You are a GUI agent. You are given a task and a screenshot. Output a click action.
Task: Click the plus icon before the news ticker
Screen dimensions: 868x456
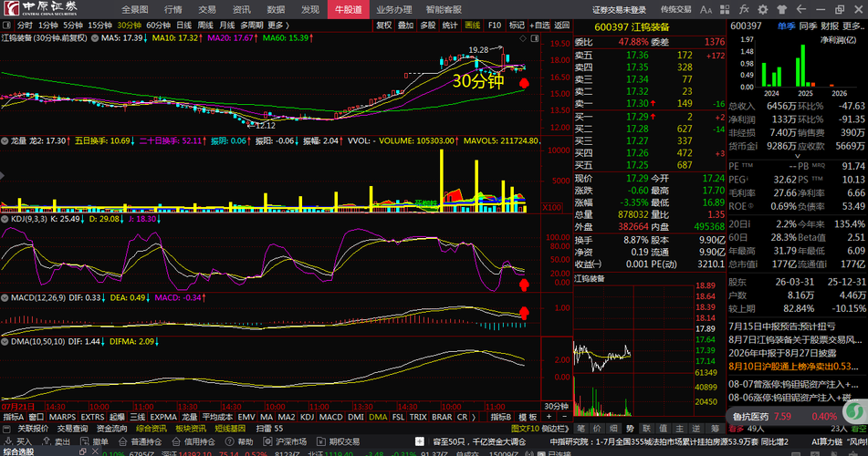420,441
